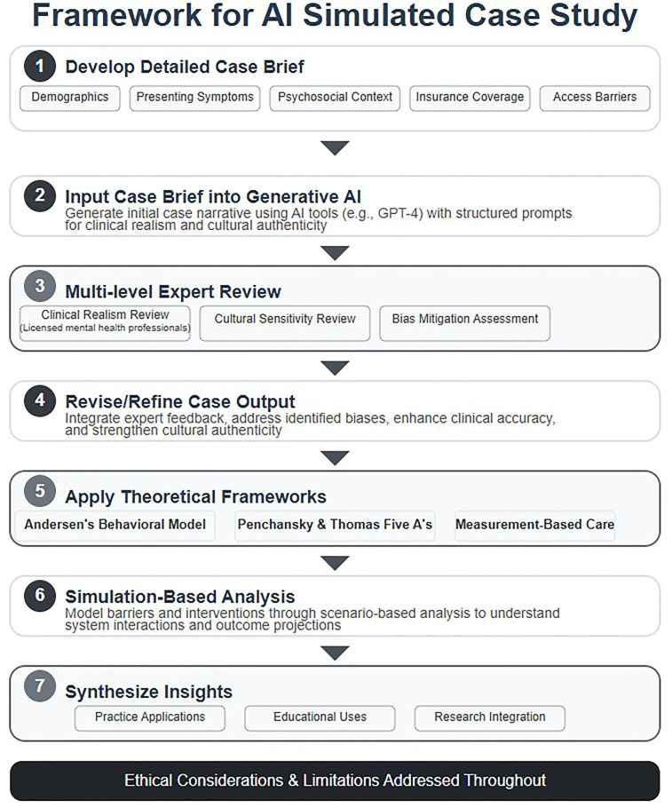
Task: Click the step 1 number circle
Action: coord(41,67)
